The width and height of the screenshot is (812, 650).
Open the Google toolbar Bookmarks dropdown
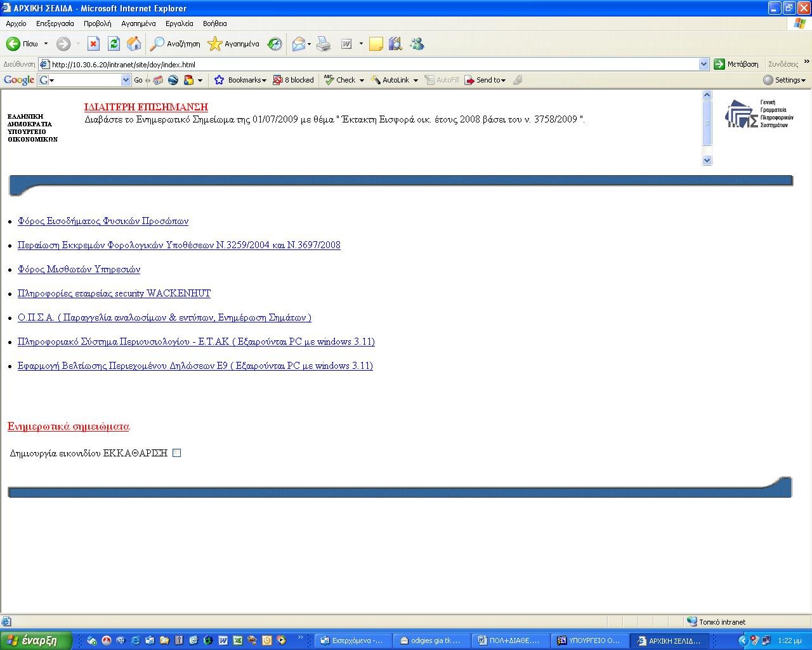[x=240, y=80]
